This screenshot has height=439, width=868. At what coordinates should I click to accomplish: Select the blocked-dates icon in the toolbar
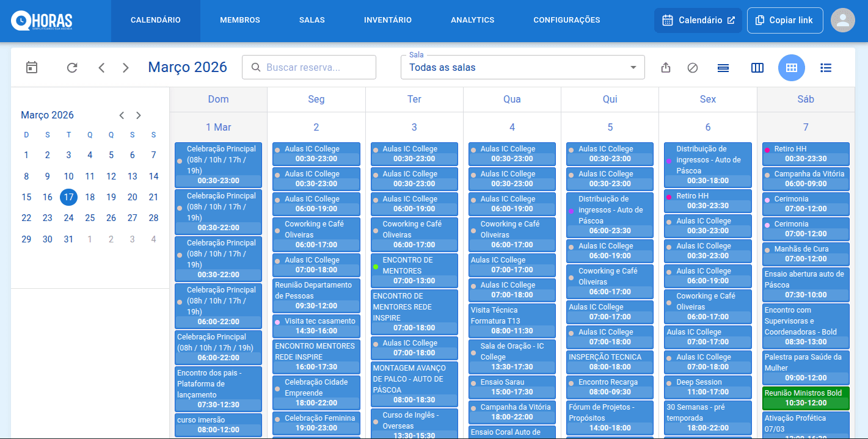tap(692, 68)
